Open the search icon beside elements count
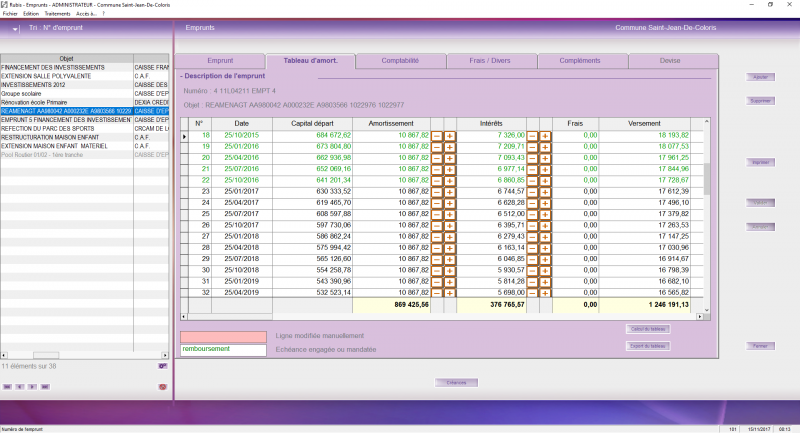The image size is (800, 433). click(163, 366)
